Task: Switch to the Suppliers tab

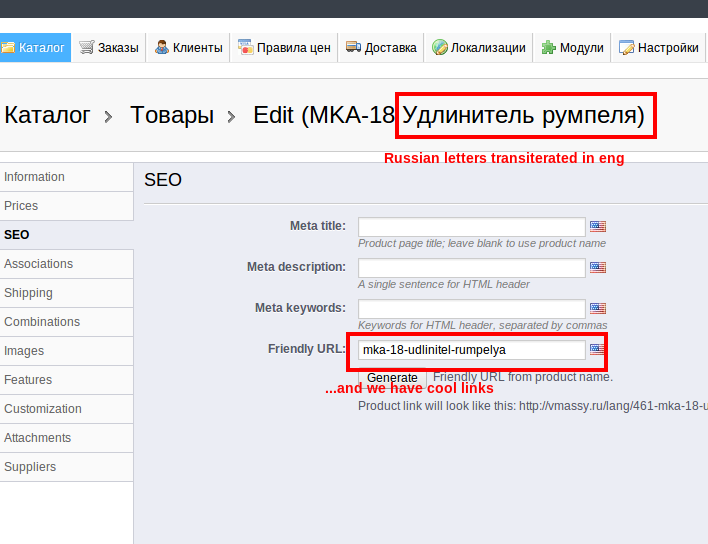Action: click(x=66, y=467)
